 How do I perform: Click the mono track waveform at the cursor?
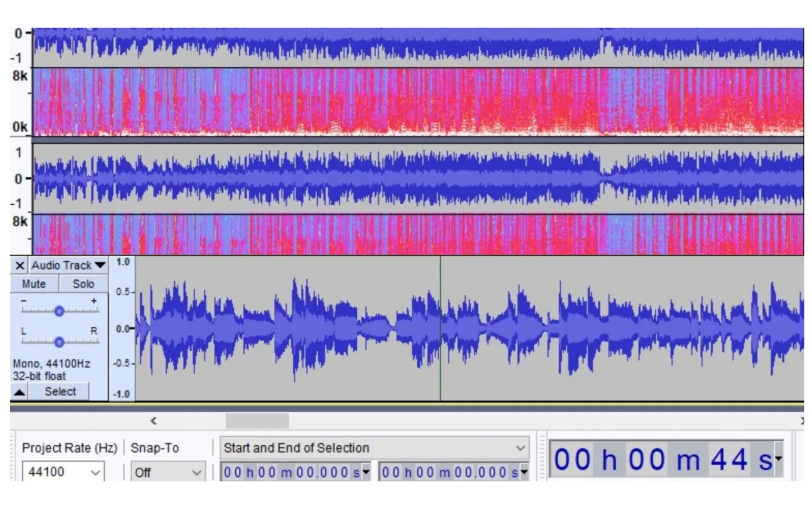tap(441, 329)
